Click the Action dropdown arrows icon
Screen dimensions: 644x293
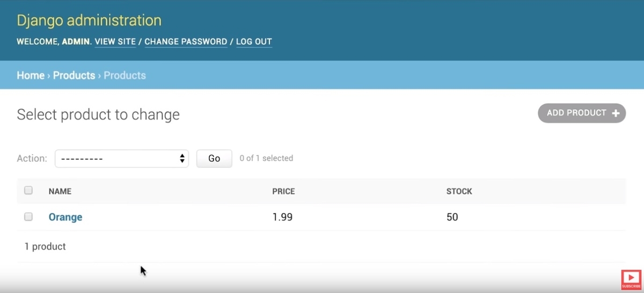click(x=182, y=158)
